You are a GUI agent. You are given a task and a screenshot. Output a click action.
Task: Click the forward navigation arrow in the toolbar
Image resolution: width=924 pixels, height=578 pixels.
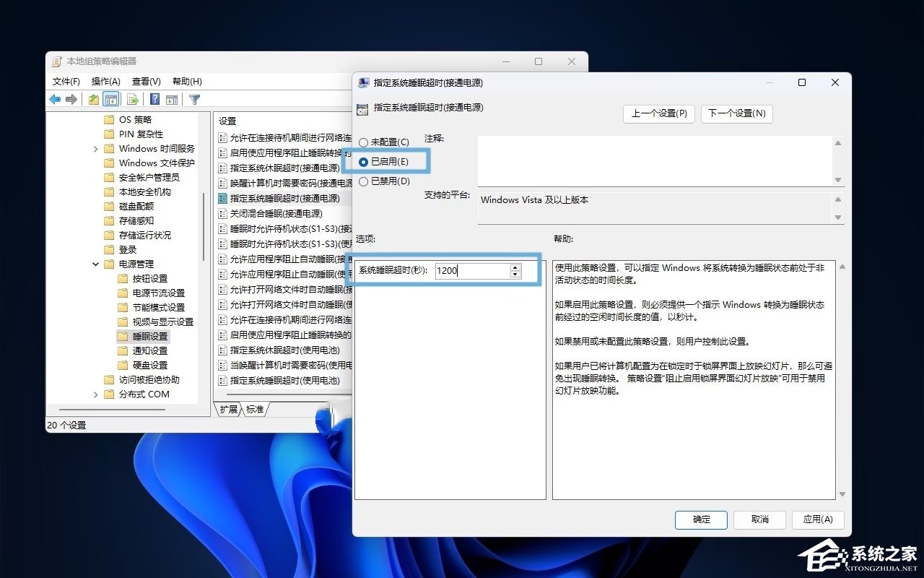71,99
